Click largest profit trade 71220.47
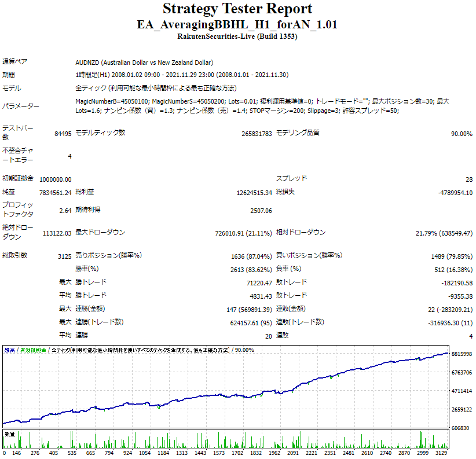 point(259,284)
